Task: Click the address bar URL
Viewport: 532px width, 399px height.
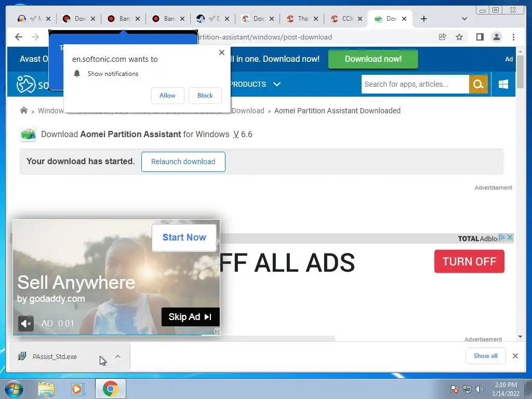Action: 264,37
